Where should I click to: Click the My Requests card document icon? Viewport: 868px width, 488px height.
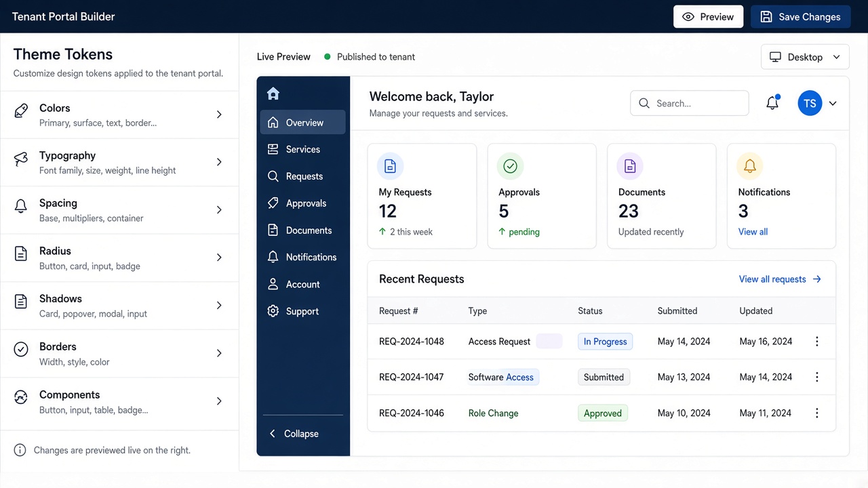390,166
